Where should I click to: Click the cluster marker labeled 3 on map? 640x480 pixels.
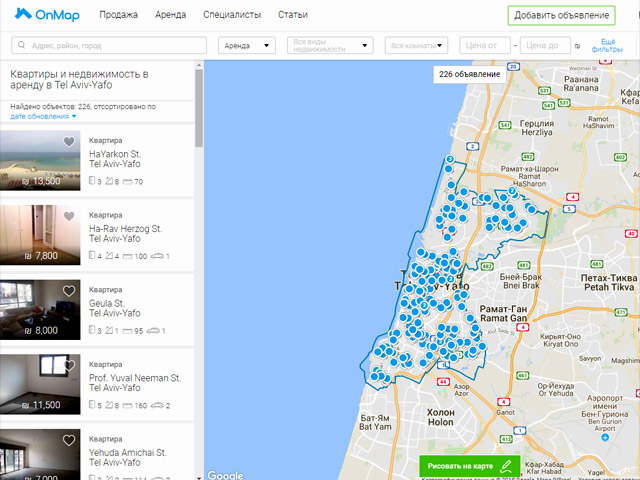(x=450, y=159)
